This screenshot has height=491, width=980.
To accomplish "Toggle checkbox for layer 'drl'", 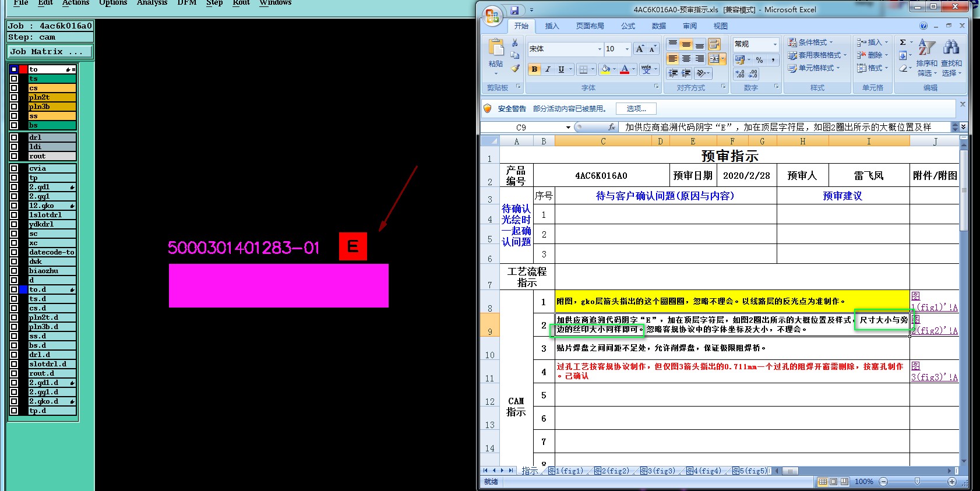I will [x=14, y=137].
